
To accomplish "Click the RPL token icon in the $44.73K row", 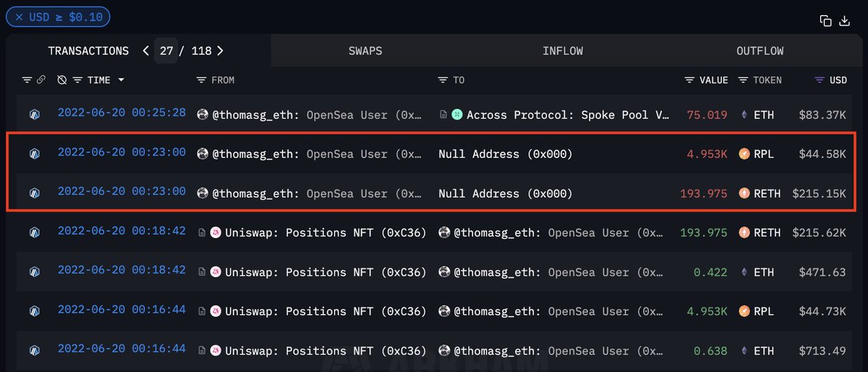I will click(744, 311).
